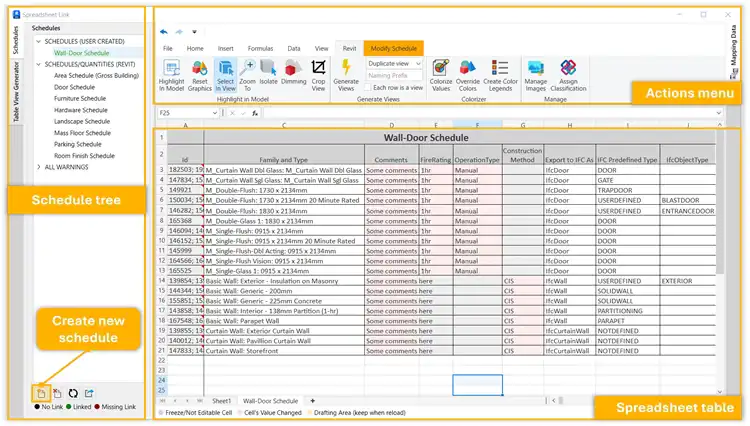Viewport: 750px width, 426px height.
Task: Switch to the Data ribbon tab
Action: 294,48
